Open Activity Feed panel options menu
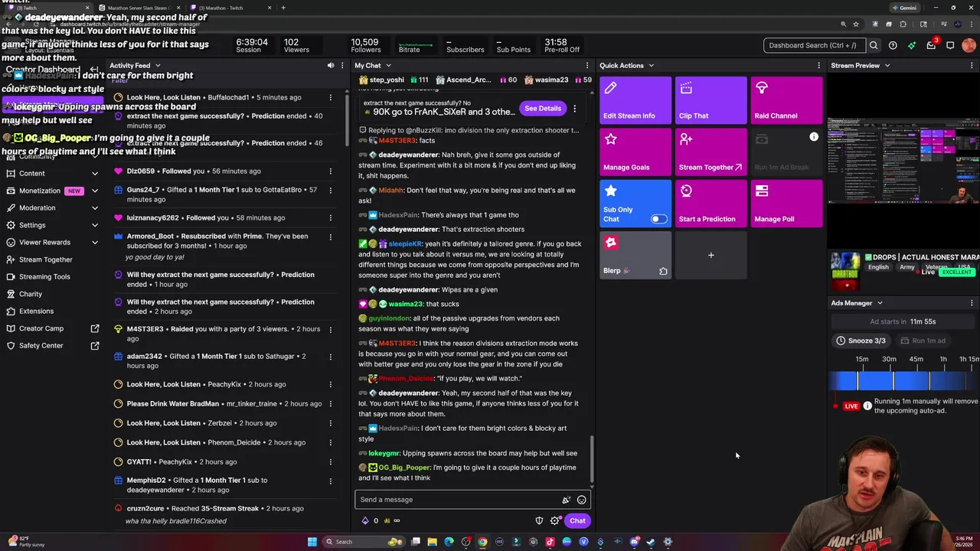The height and width of the screenshot is (551, 980). coord(343,66)
